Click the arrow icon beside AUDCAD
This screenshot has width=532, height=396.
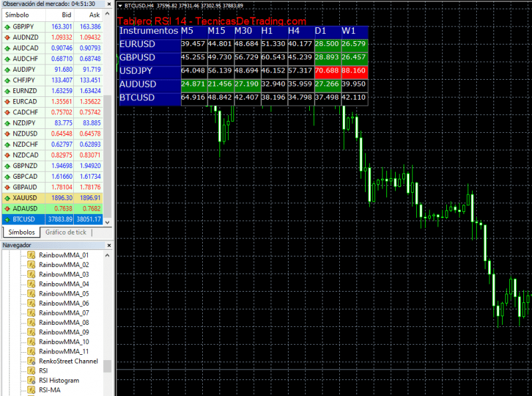coord(7,48)
